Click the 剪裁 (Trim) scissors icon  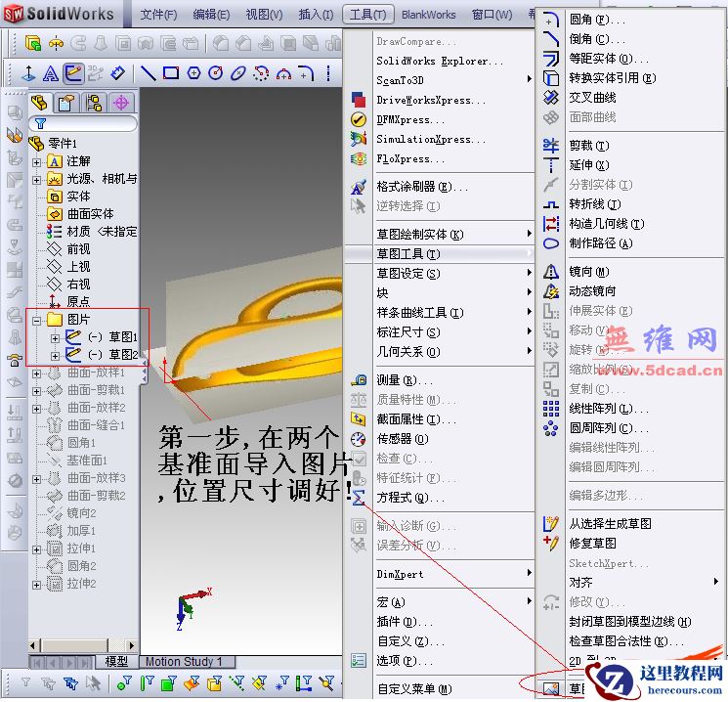[551, 146]
